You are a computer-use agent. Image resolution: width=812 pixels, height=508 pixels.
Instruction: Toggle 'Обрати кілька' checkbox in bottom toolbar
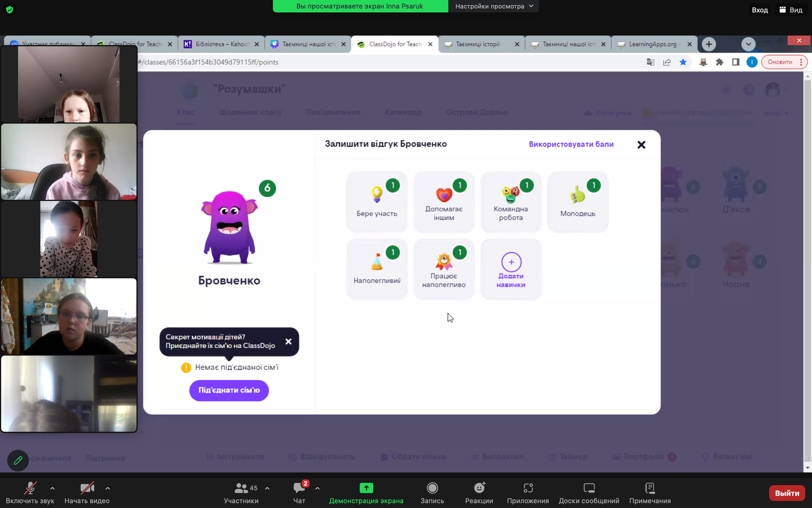tap(384, 457)
